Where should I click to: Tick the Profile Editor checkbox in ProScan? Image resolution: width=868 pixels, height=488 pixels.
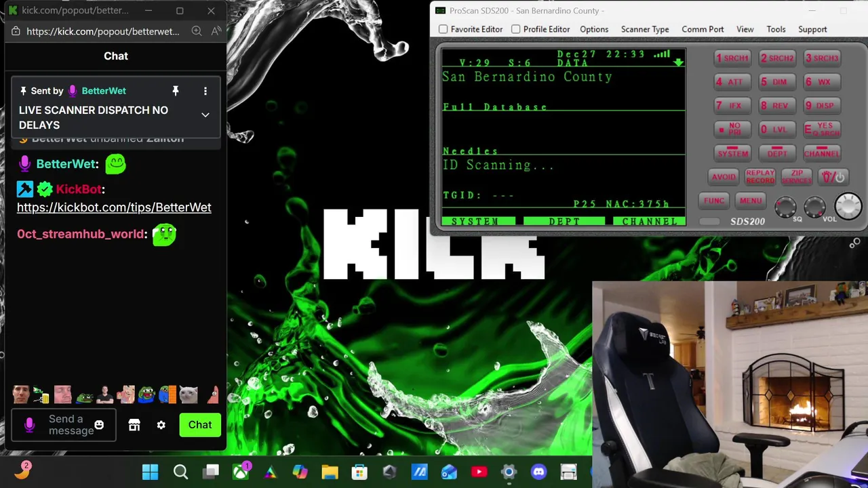(x=515, y=29)
